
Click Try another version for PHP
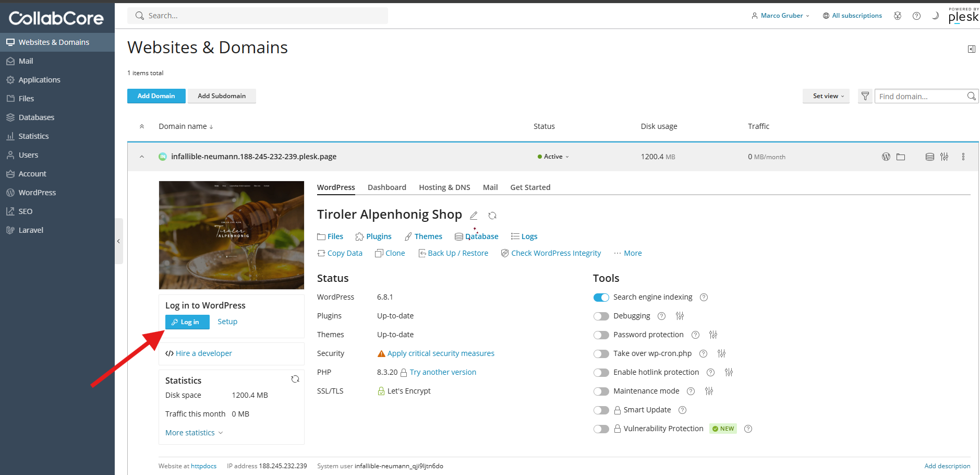pyautogui.click(x=443, y=372)
